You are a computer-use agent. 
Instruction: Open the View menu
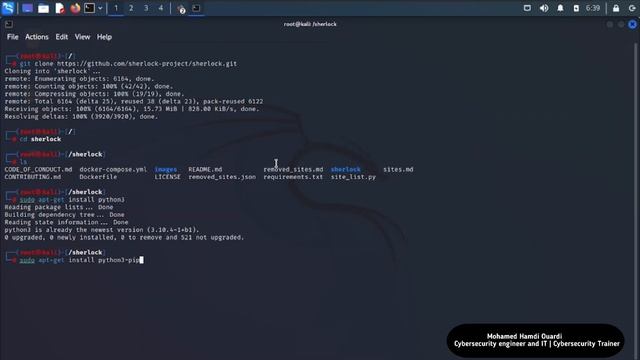82,37
